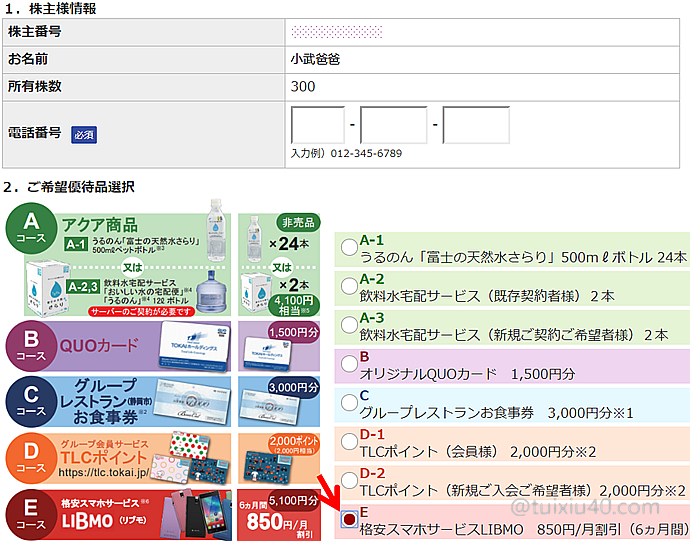
Task: Click the blue 必須 badge
Action: click(84, 135)
